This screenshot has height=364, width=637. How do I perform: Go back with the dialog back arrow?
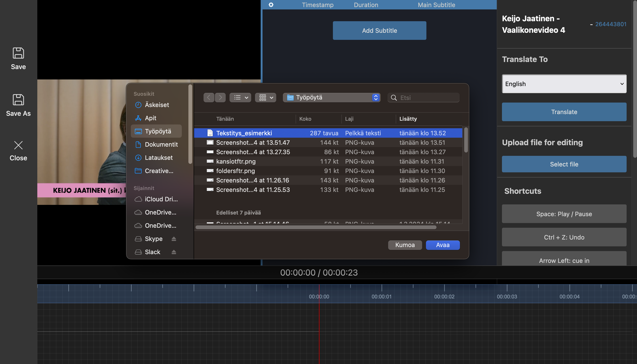coord(208,98)
